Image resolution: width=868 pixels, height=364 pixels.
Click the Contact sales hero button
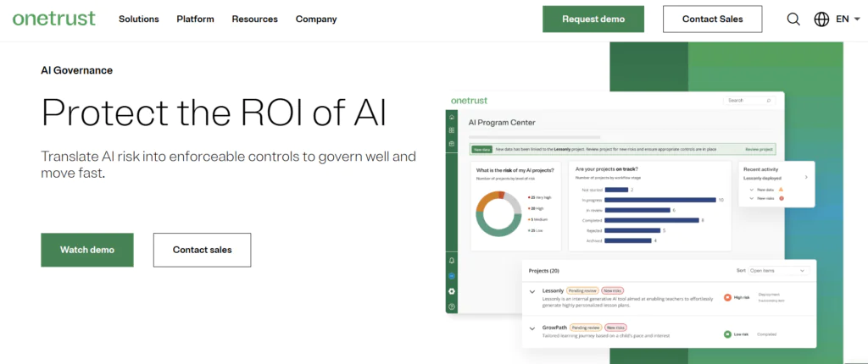(x=202, y=250)
